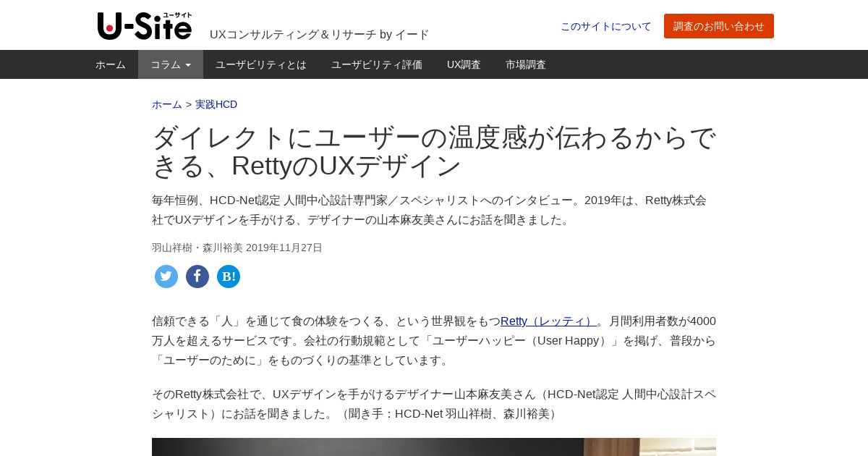The image size is (868, 456).
Task: Click 調査のお問い合わせ button
Action: (x=719, y=26)
